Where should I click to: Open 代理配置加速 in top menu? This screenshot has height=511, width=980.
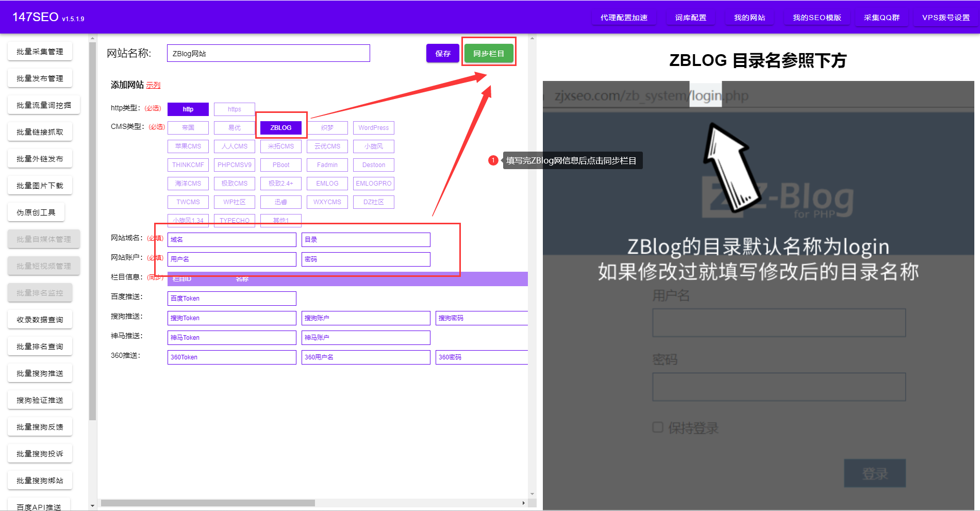coord(624,18)
